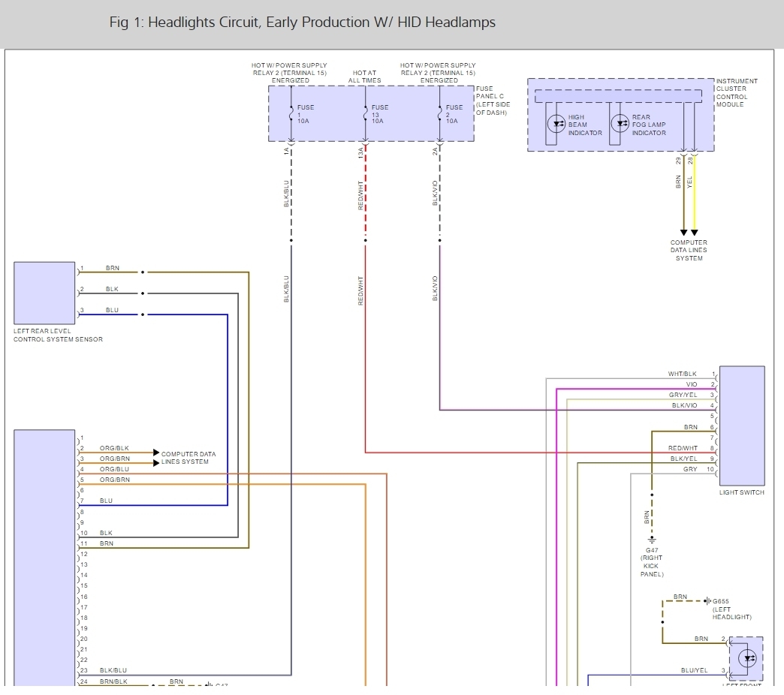The height and width of the screenshot is (695, 784).
Task: Click the 'HIGH BEAM INDICATOR' text
Action: 585,125
